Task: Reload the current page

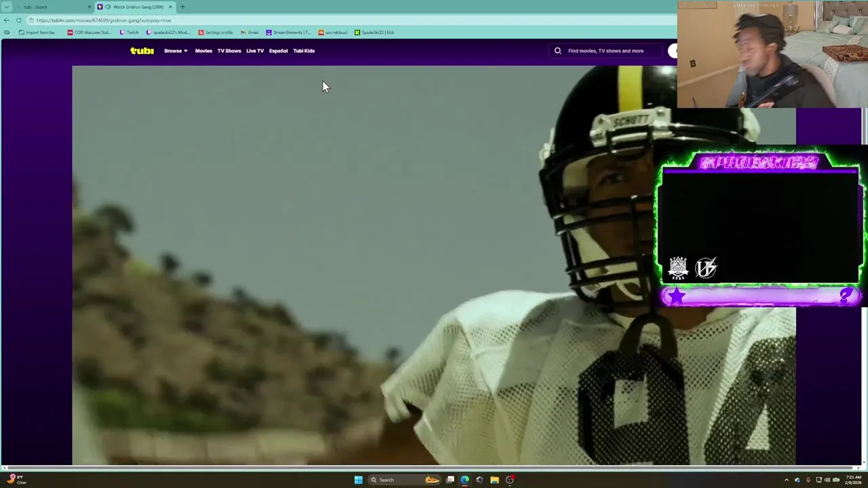Action: [x=18, y=20]
